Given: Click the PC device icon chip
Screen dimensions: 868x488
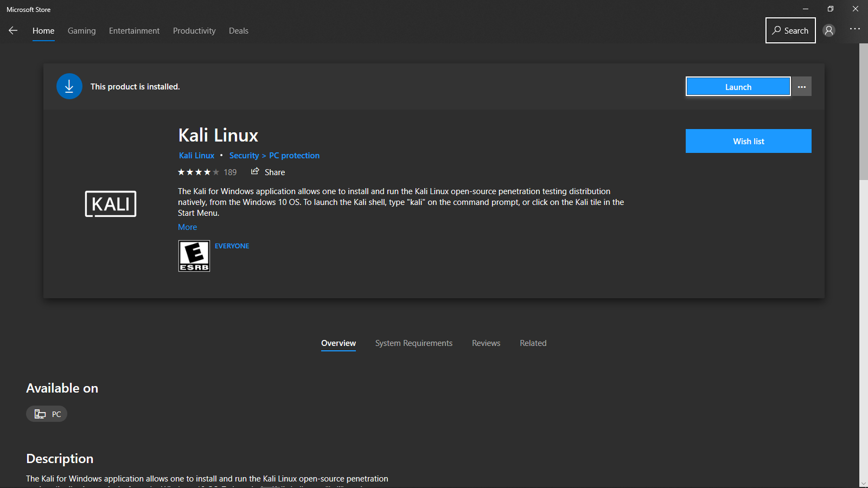Looking at the screenshot, I should [x=47, y=414].
